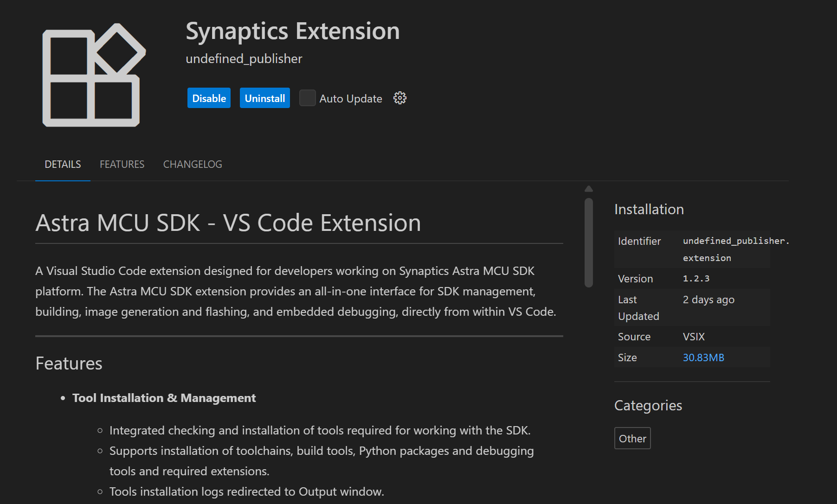The image size is (837, 504).
Task: Click the Tool Installation & Management bullet
Action: tap(164, 398)
